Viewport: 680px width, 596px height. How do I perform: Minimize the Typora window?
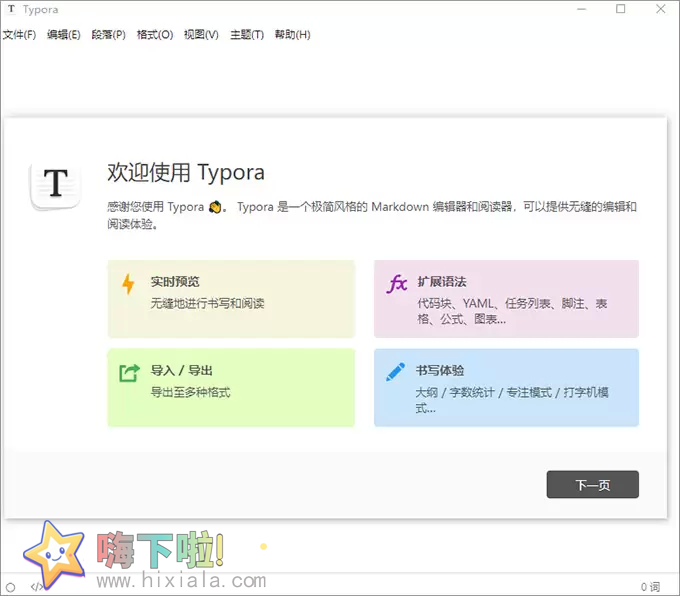[x=582, y=9]
